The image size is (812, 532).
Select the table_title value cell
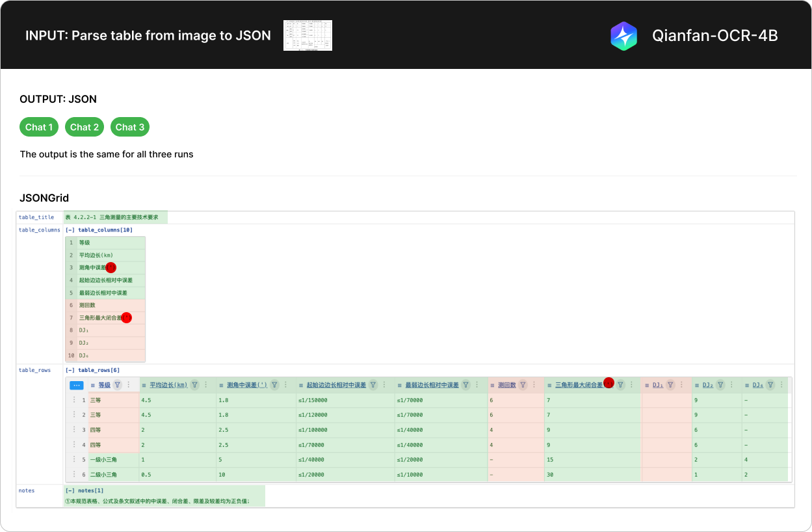(x=115, y=217)
